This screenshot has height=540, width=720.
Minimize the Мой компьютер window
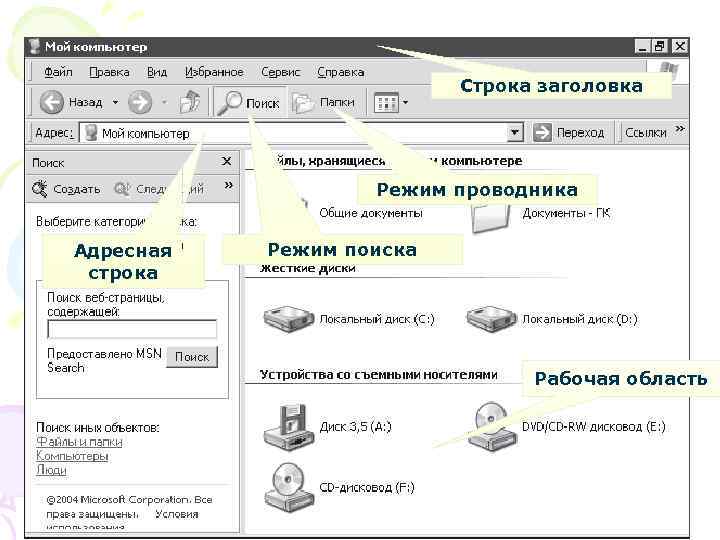pyautogui.click(x=642, y=46)
